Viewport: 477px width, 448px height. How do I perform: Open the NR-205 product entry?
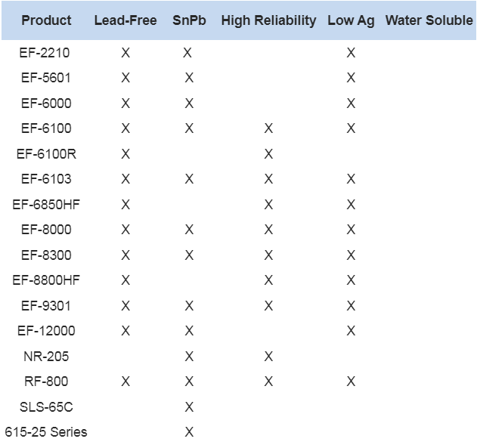(x=46, y=357)
